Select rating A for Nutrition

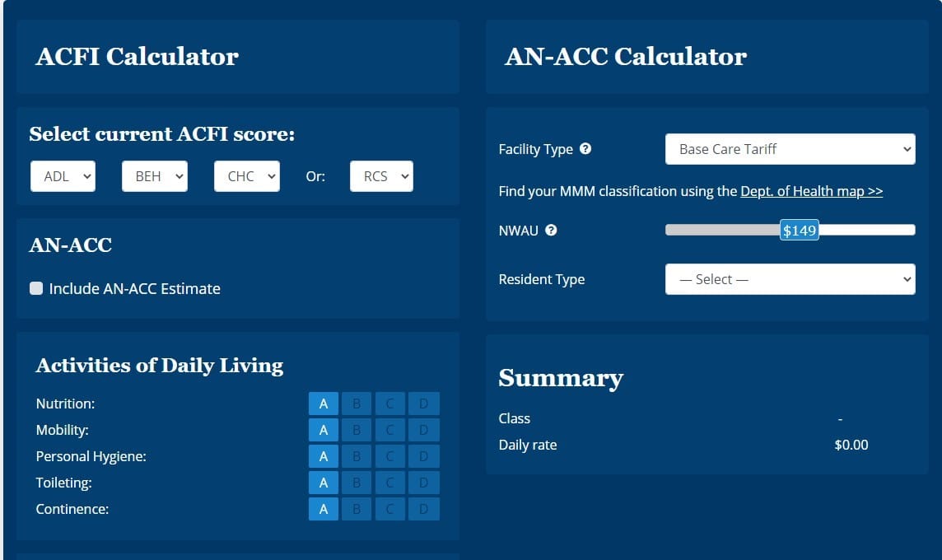(323, 404)
